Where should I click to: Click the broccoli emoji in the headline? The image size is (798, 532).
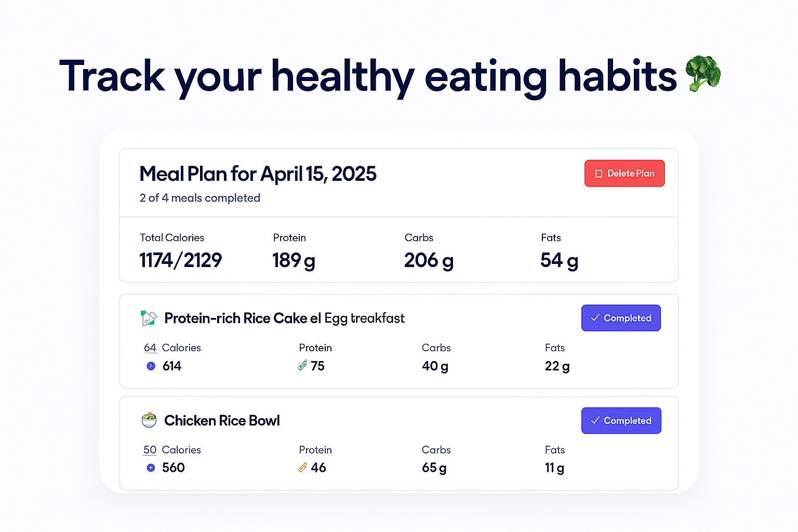pyautogui.click(x=703, y=74)
